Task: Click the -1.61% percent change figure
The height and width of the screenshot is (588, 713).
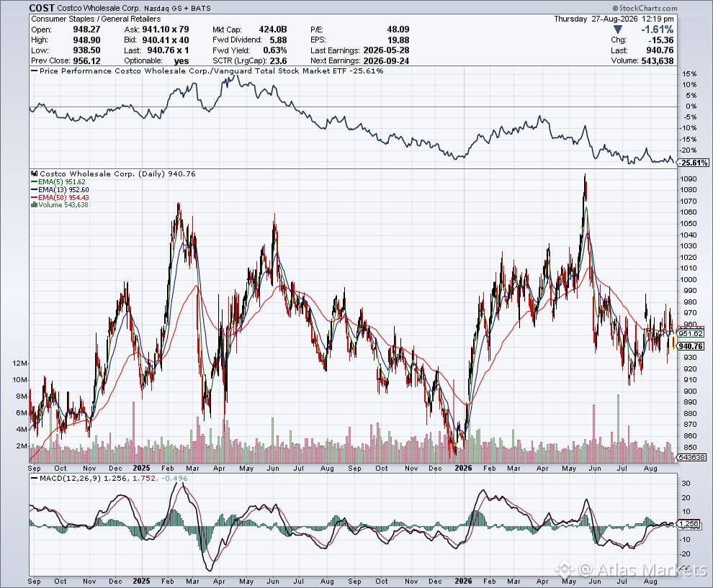Action: [657, 30]
